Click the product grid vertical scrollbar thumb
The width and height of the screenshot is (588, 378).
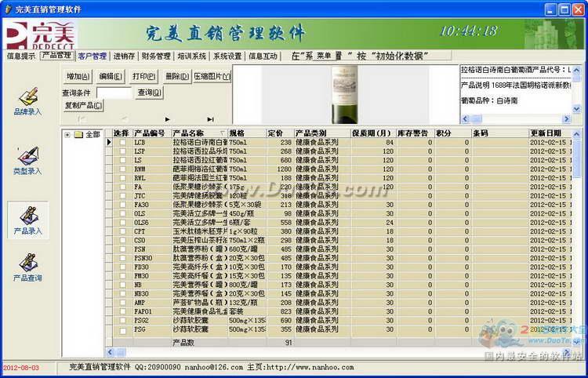click(x=577, y=158)
